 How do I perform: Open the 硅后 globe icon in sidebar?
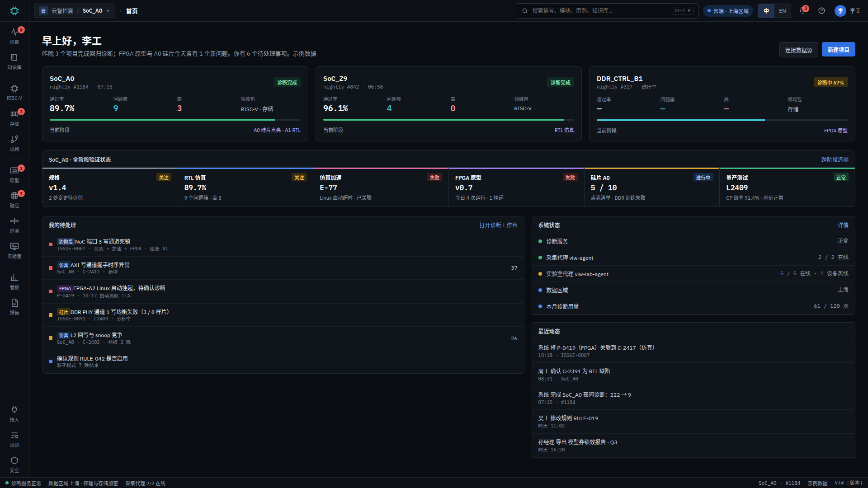pos(14,199)
